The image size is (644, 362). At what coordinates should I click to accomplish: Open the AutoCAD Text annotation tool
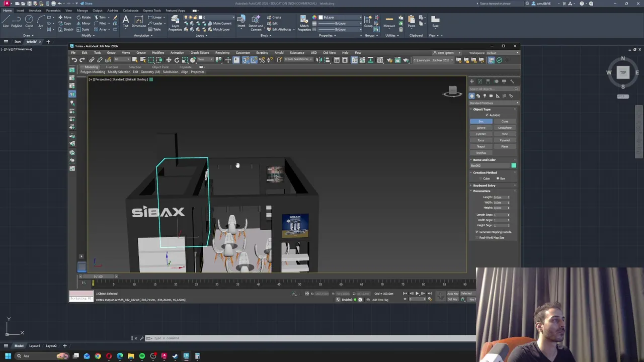click(x=125, y=21)
